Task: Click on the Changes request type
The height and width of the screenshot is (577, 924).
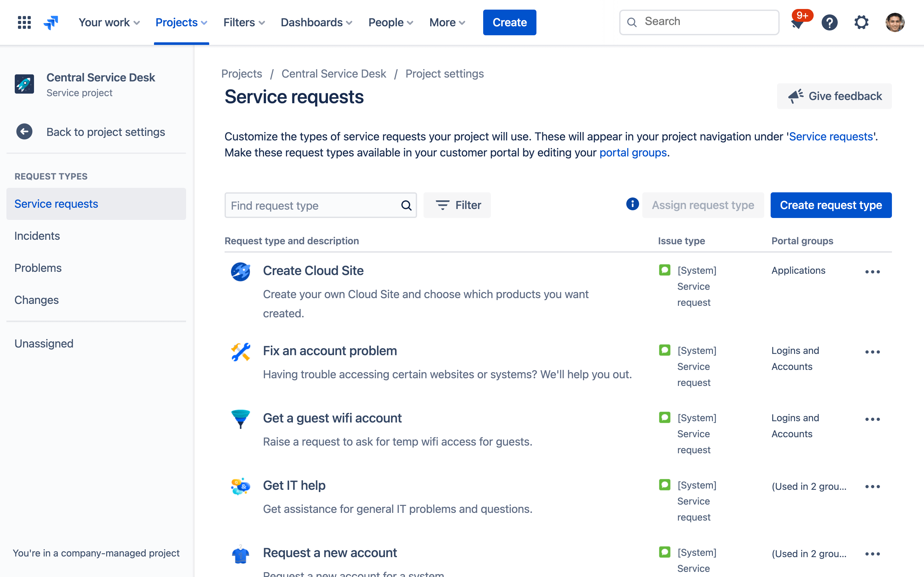Action: click(x=37, y=299)
